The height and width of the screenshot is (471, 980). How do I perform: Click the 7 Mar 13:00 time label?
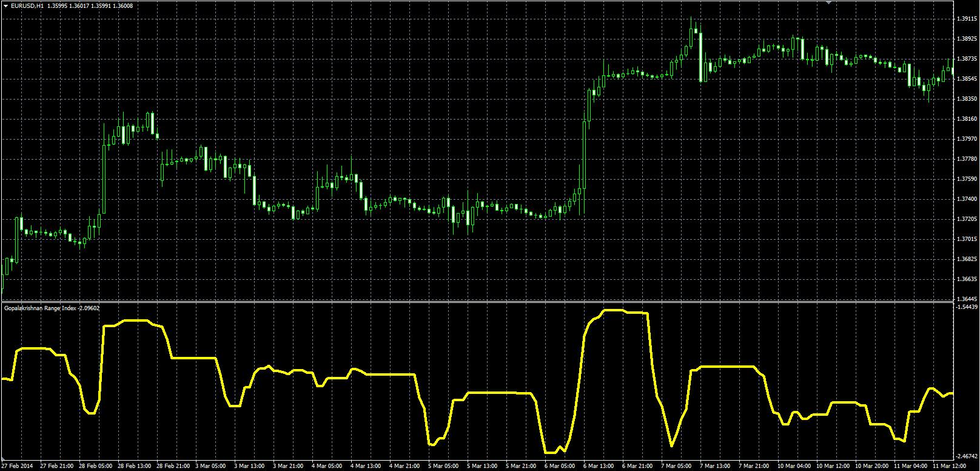[715, 466]
